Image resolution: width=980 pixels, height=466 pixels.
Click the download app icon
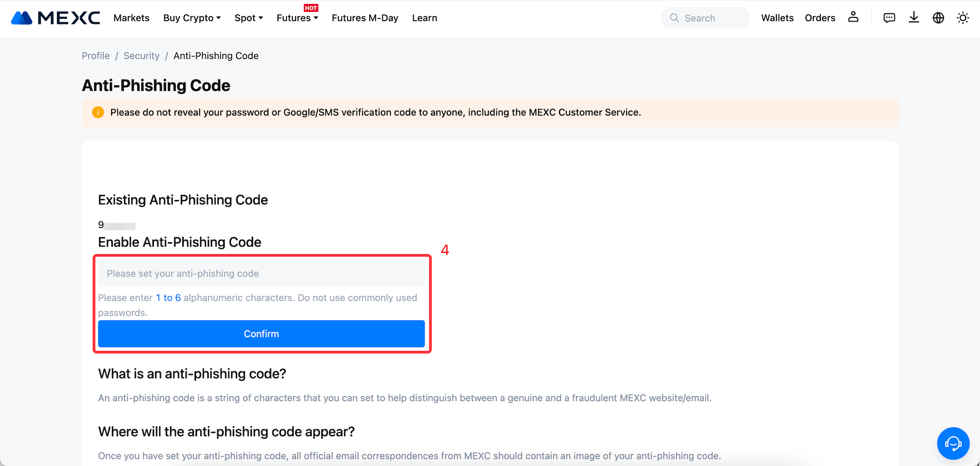coord(913,17)
